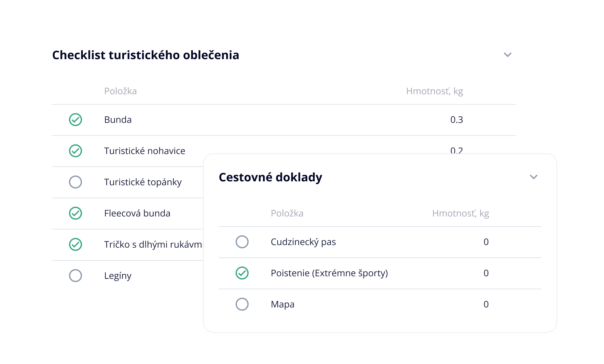Click Položka header in clothing checklist
Image resolution: width=604 pixels, height=364 pixels.
(x=120, y=91)
